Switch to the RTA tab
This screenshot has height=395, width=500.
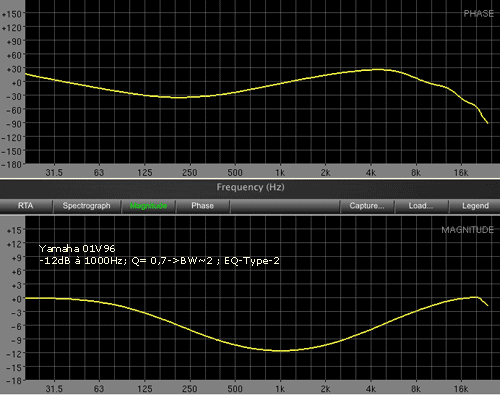click(x=26, y=206)
